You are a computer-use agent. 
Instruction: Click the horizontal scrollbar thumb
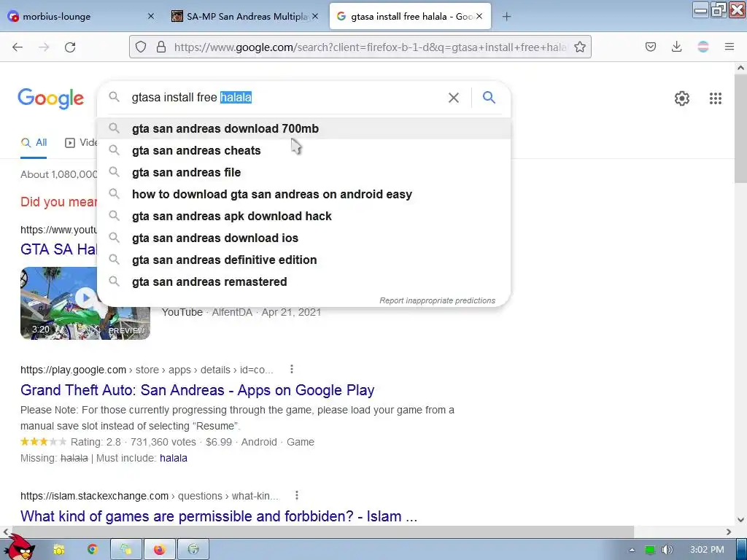(323, 532)
